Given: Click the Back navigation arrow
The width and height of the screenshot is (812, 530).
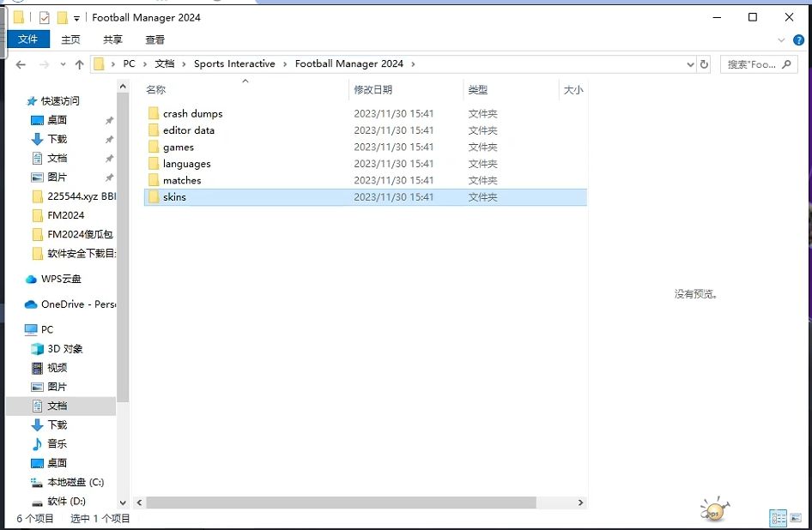Looking at the screenshot, I should [21, 64].
